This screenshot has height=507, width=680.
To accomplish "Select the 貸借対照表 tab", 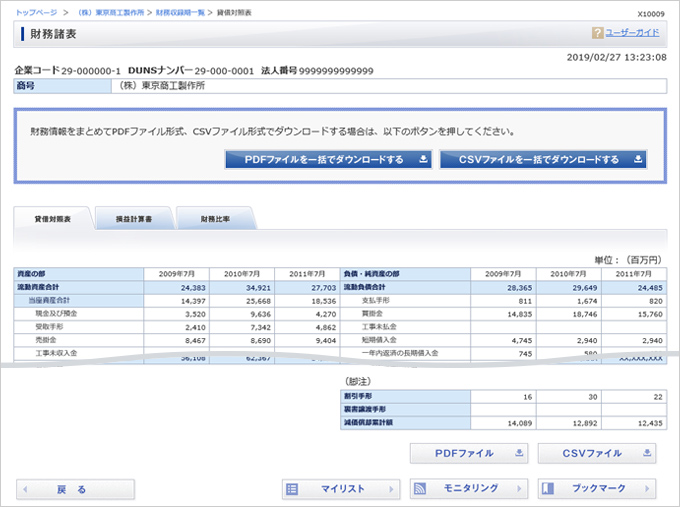I will click(x=53, y=219).
